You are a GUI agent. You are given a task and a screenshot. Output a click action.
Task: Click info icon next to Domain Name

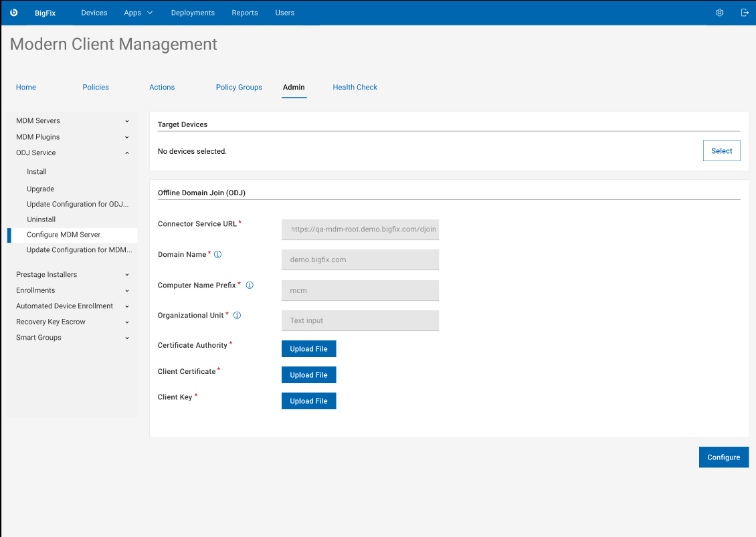click(x=217, y=255)
